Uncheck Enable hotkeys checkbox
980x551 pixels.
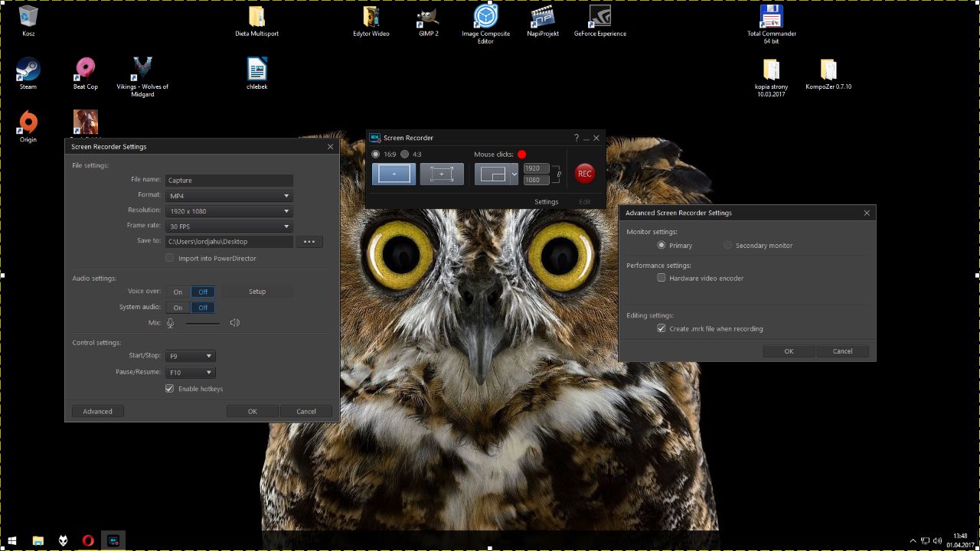[x=170, y=389]
